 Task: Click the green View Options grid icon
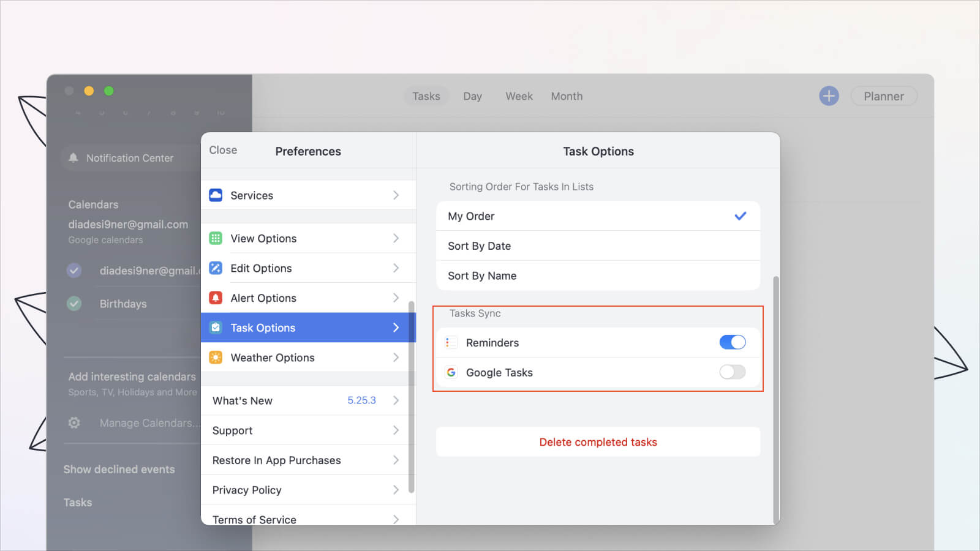[216, 238]
